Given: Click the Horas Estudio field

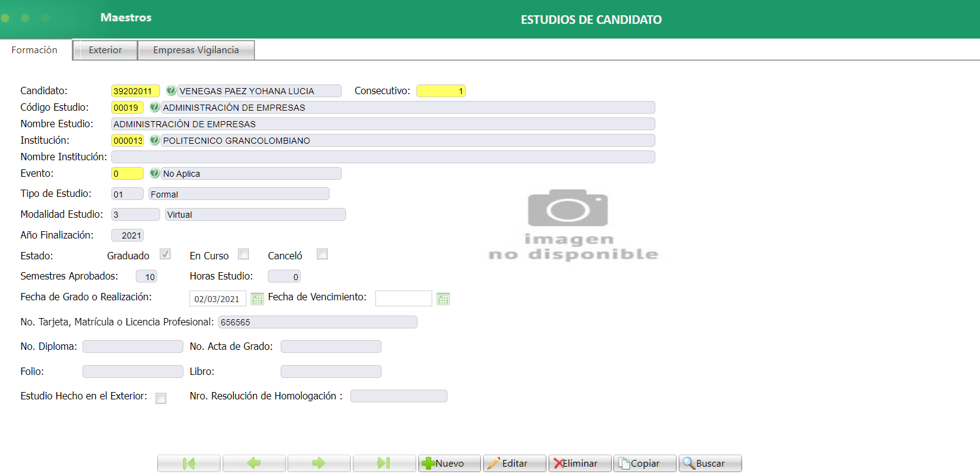Looking at the screenshot, I should coord(284,276).
